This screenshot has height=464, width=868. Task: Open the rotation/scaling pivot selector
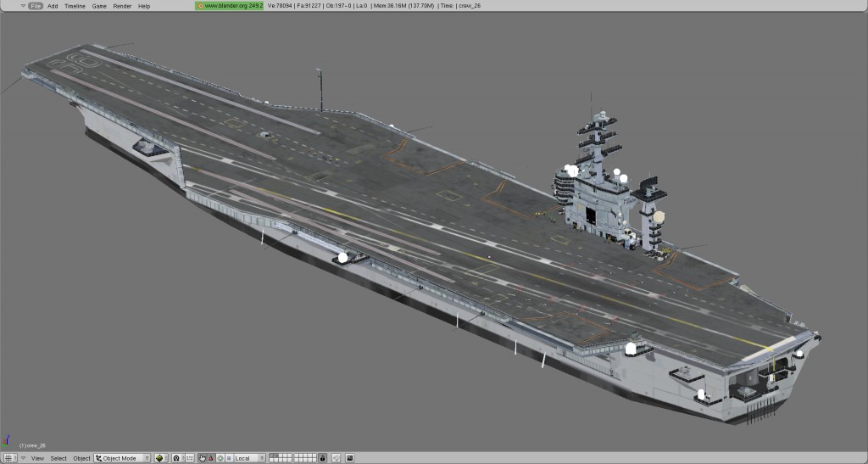click(x=178, y=458)
